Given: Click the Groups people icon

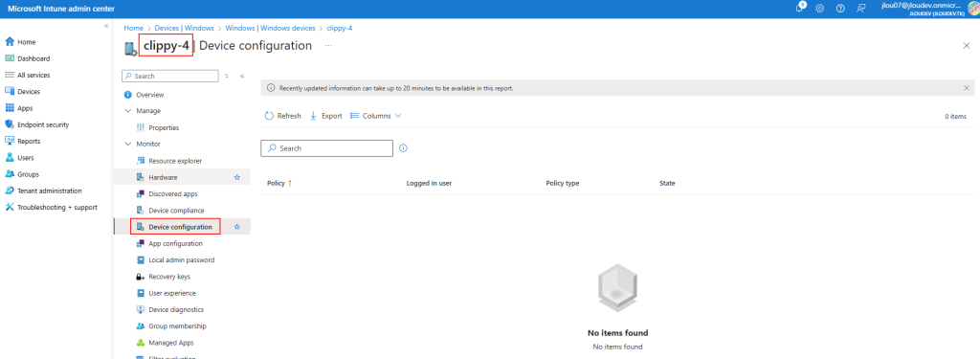Looking at the screenshot, I should pyautogui.click(x=10, y=174).
